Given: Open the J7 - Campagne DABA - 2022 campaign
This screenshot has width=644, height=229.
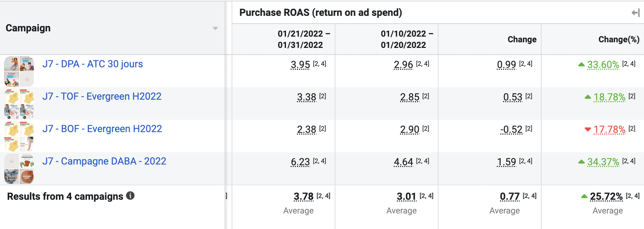Looking at the screenshot, I should 104,161.
